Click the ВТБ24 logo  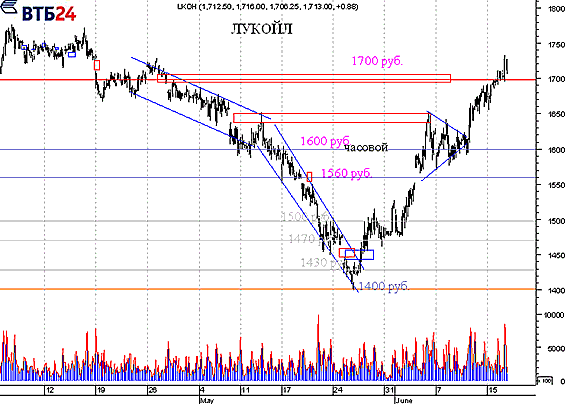(x=39, y=12)
